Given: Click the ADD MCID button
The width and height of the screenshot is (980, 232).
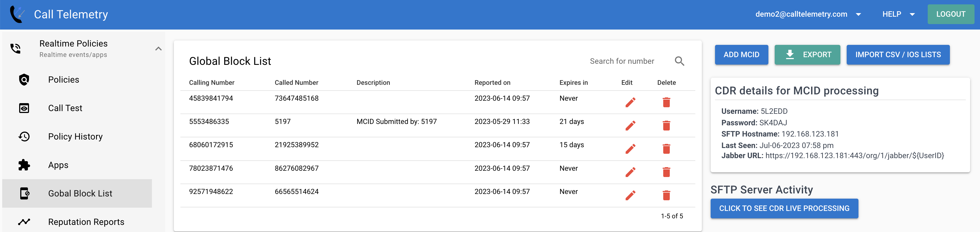Looking at the screenshot, I should click(x=741, y=55).
